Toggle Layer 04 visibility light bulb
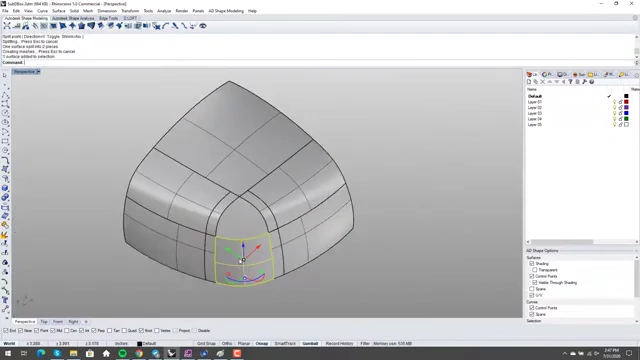 [614, 119]
